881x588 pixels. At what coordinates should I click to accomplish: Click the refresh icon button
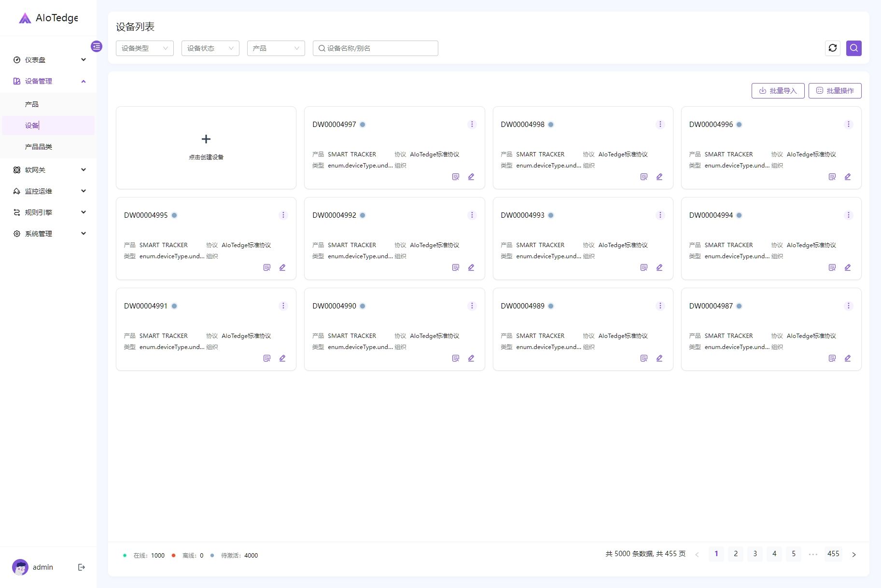833,48
